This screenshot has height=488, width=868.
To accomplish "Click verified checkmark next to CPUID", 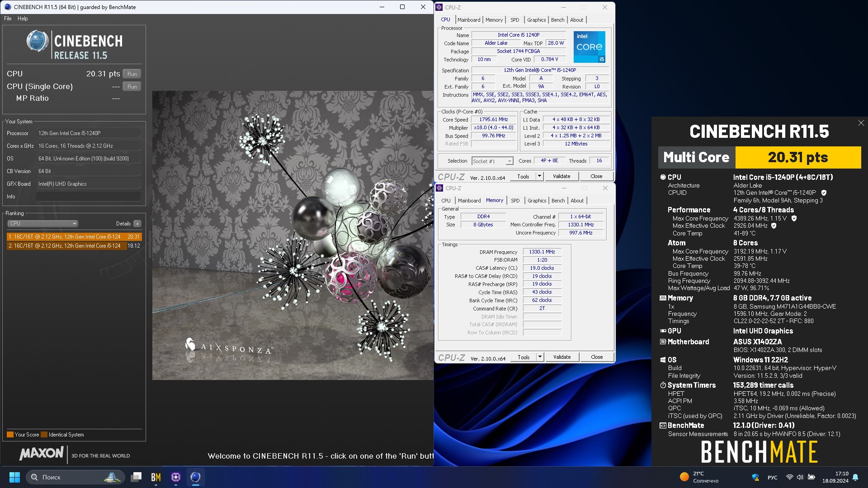I will (x=824, y=192).
